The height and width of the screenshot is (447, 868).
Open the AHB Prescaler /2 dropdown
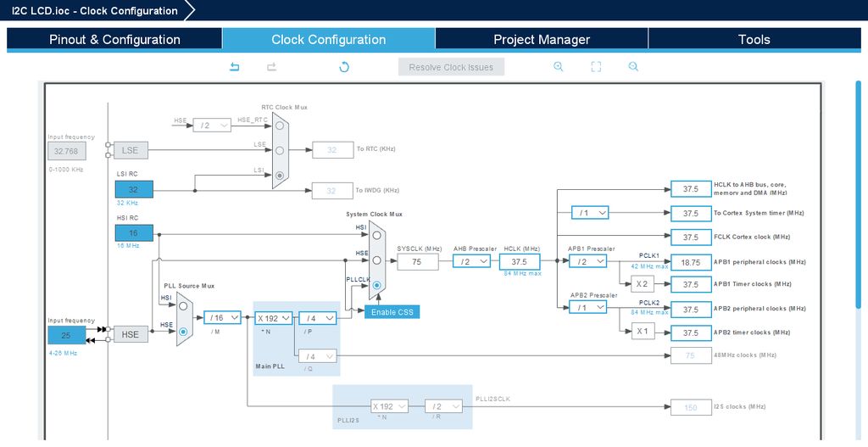(471, 261)
